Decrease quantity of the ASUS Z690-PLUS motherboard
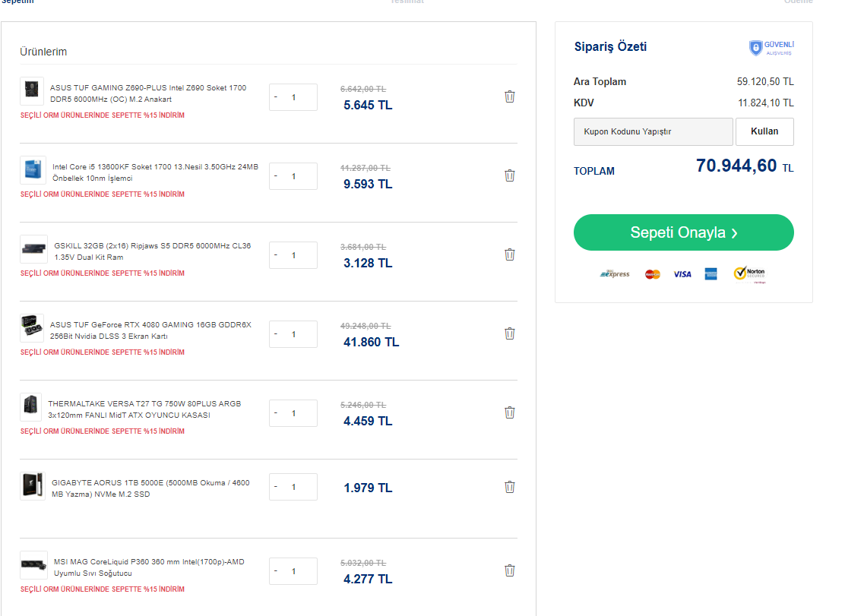 click(276, 97)
